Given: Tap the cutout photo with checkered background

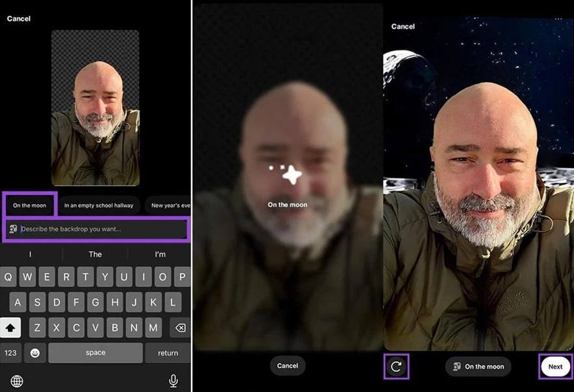Looking at the screenshot, I should tap(95, 108).
